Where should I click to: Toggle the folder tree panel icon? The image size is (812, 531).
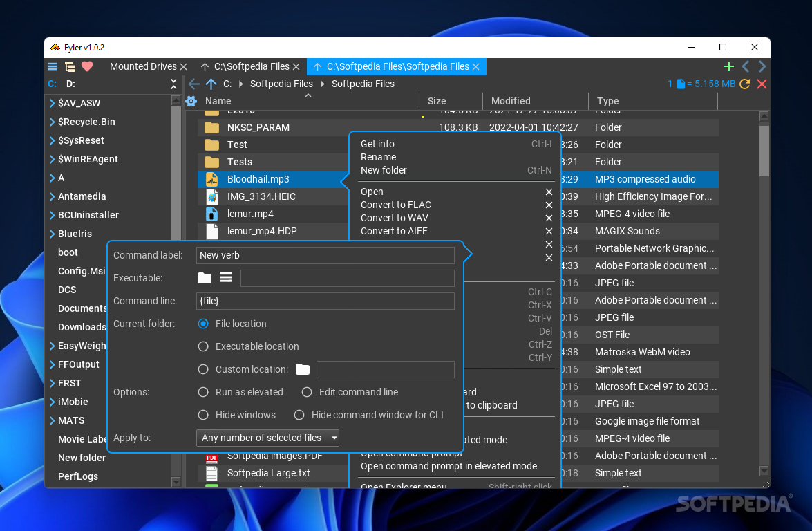(70, 66)
